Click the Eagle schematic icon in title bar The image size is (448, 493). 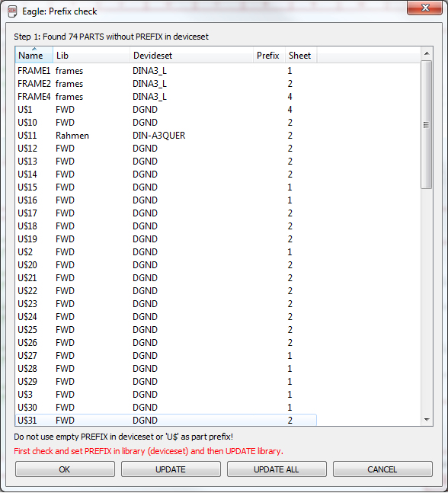pyautogui.click(x=12, y=11)
